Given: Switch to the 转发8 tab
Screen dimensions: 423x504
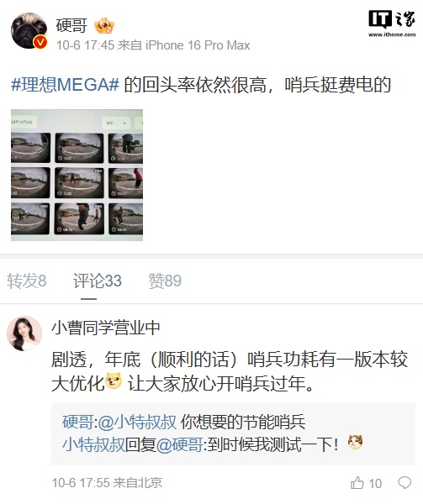Looking at the screenshot, I should coord(27,281).
